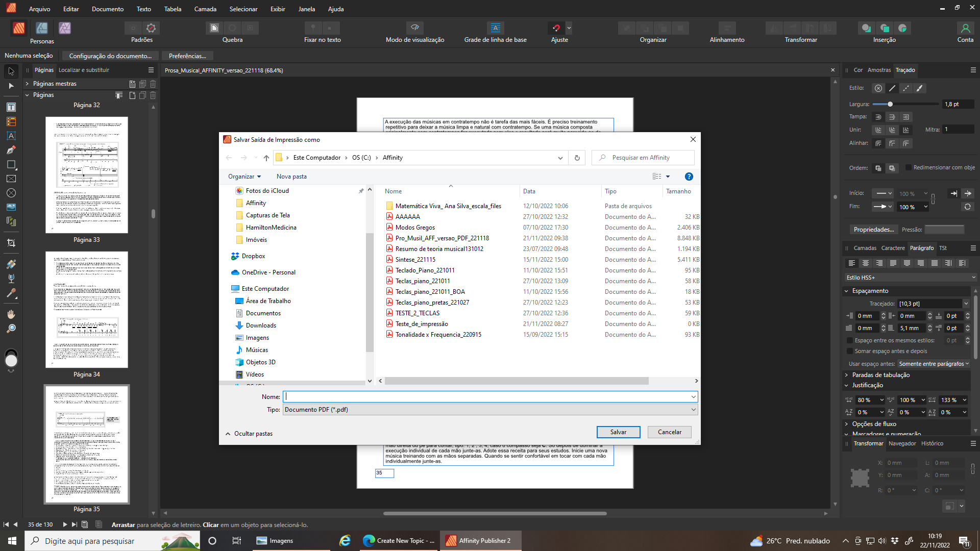Switch to the Caractere tab
The height and width of the screenshot is (551, 980).
893,248
